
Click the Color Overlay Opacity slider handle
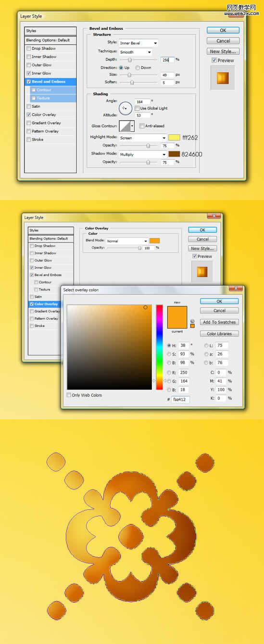[140, 248]
